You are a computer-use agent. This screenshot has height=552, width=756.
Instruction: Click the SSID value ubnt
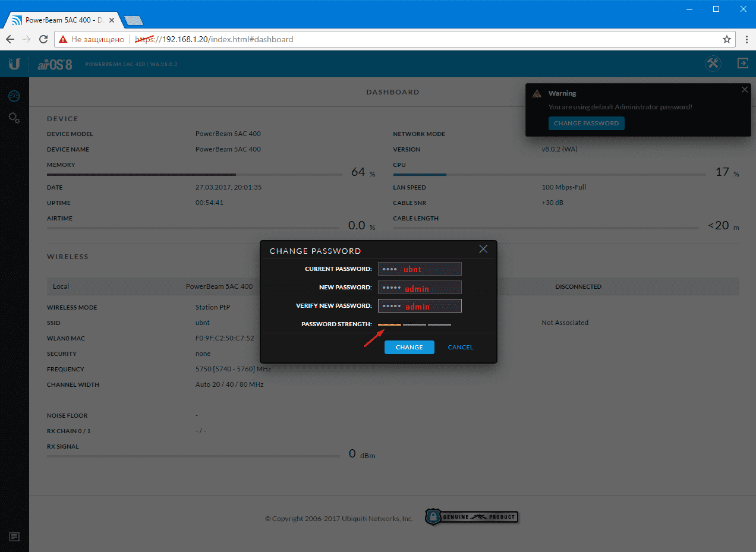coord(203,323)
